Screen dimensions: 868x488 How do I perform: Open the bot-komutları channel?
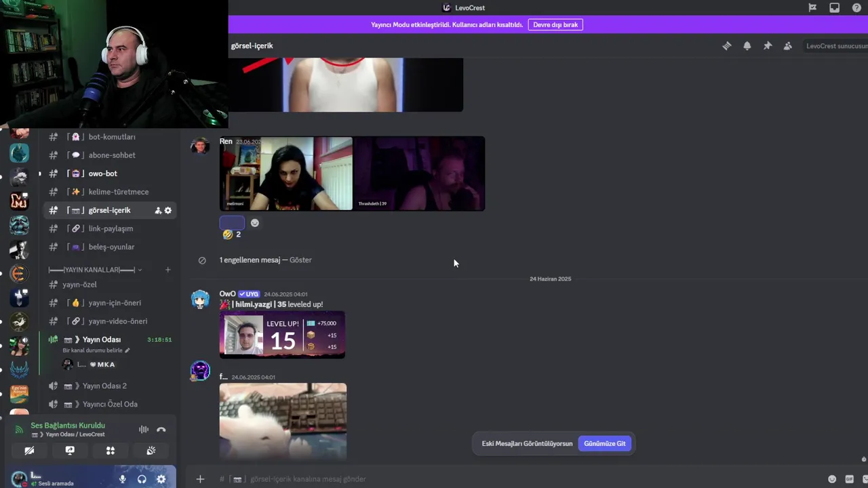111,137
